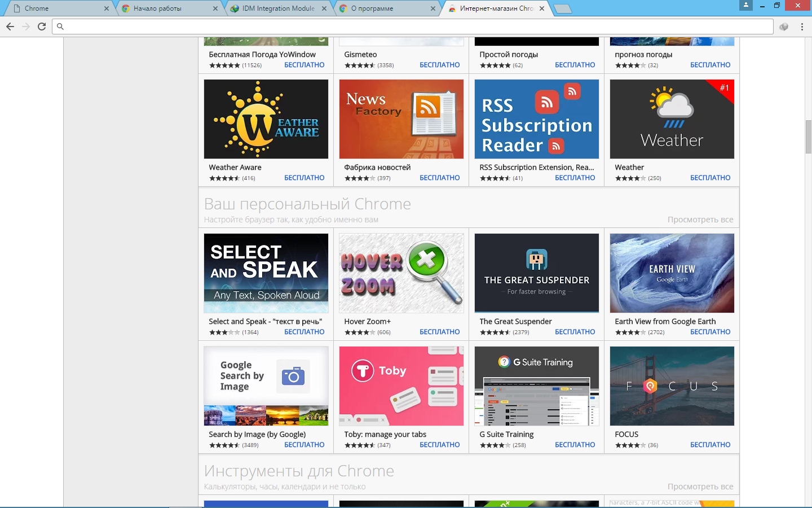Open a new tab with the new-tab button
Screen dimensions: 812x508
coord(562,8)
